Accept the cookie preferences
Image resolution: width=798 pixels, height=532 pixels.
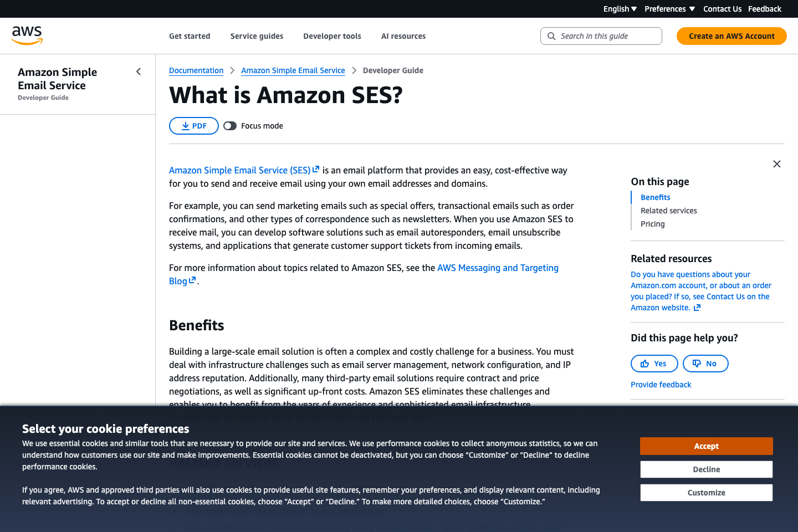(x=706, y=446)
